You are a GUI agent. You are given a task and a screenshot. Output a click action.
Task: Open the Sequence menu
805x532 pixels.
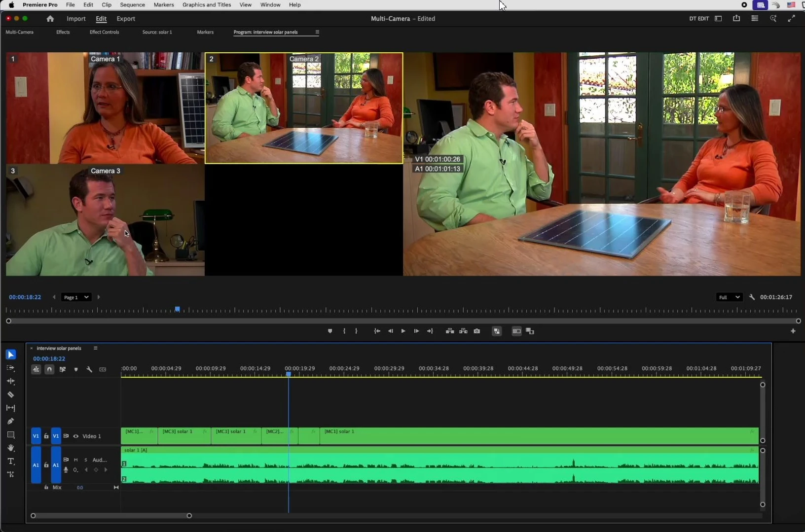pyautogui.click(x=132, y=5)
